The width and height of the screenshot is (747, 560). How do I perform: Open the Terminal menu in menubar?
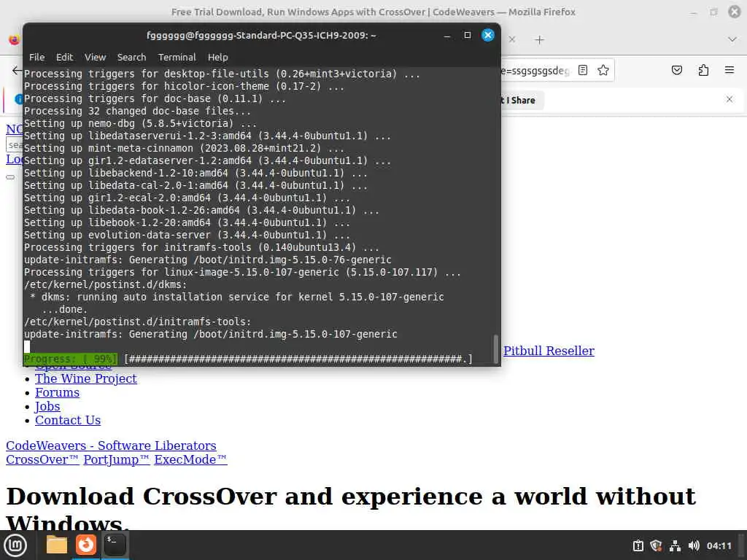click(177, 57)
